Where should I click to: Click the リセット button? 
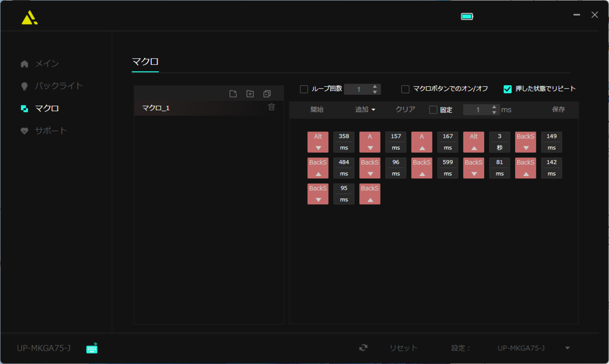click(x=403, y=348)
